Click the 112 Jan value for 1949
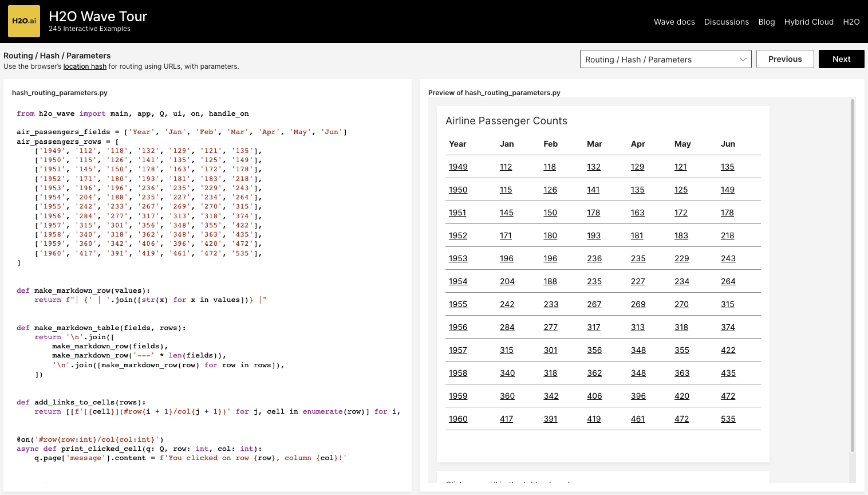The image size is (868, 495). [506, 167]
